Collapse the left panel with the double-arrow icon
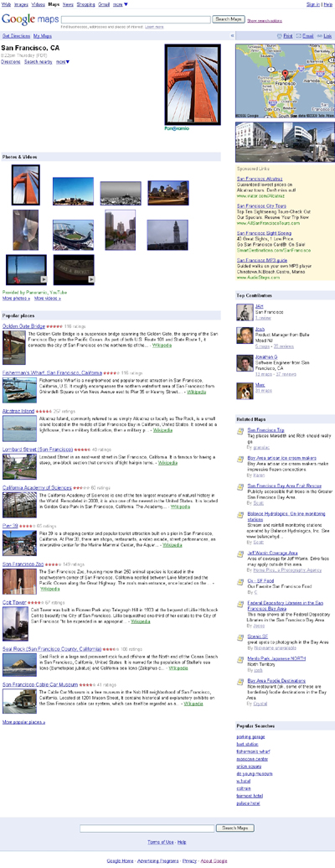Viewport: 335px width, 868px height. [232, 35]
